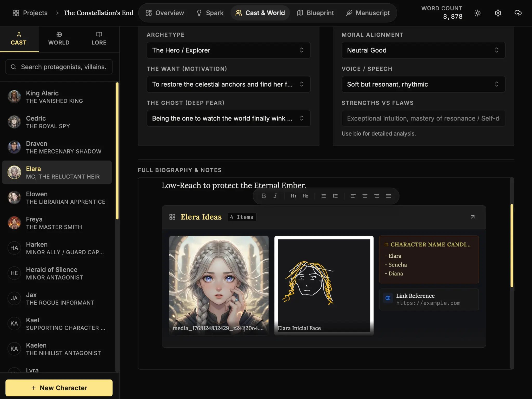Image resolution: width=532 pixels, height=399 pixels.
Task: Switch to the World sidebar tab
Action: pos(59,39)
